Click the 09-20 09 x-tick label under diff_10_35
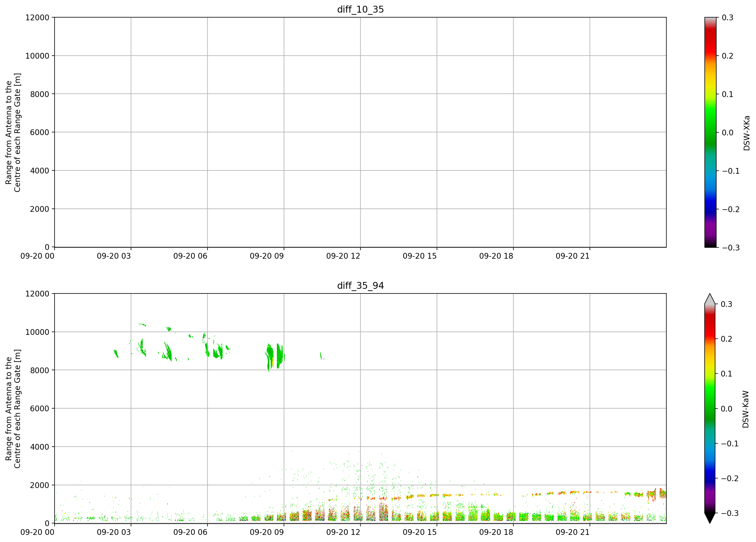Image resolution: width=756 pixels, height=542 pixels. tap(267, 256)
